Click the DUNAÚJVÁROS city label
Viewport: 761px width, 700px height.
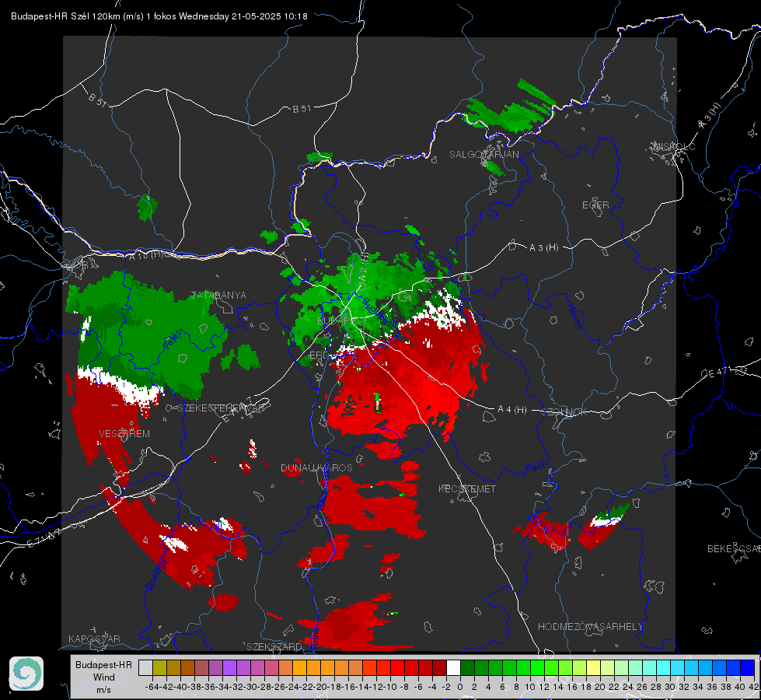click(316, 467)
